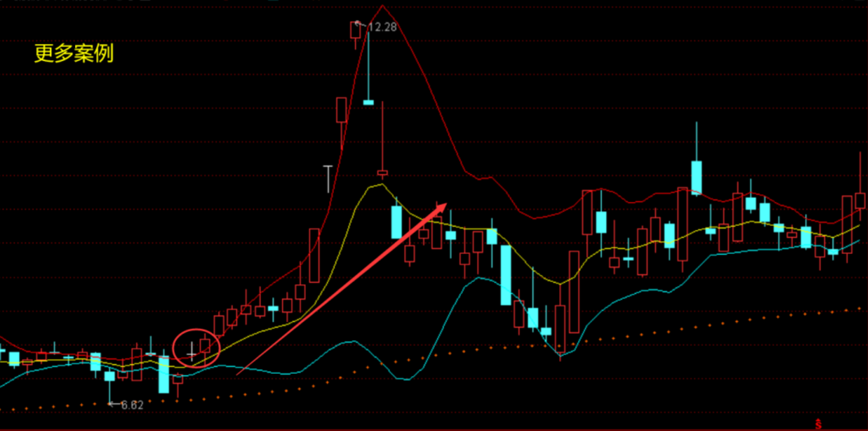Click the white cross doji inside red circle
Image resolution: width=868 pixels, height=431 pixels.
point(192,351)
